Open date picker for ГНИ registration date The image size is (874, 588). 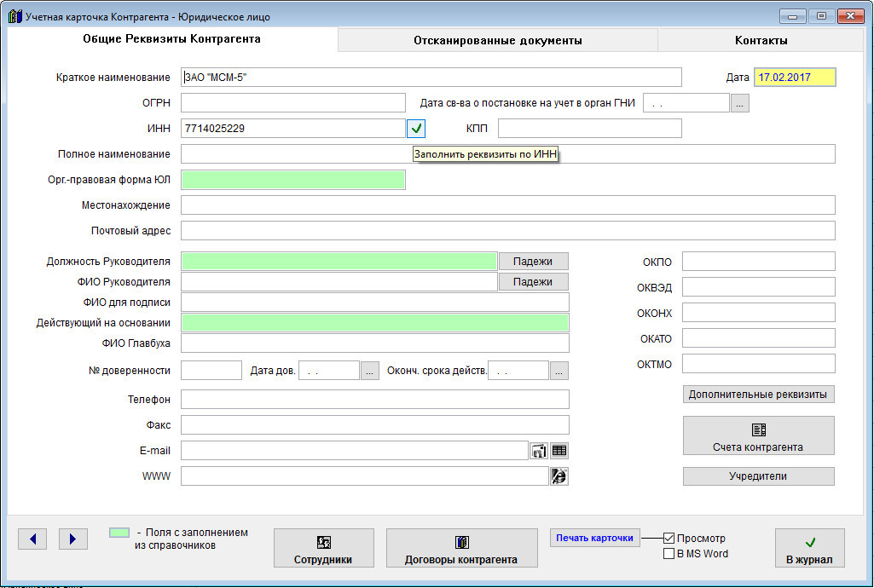[x=740, y=103]
